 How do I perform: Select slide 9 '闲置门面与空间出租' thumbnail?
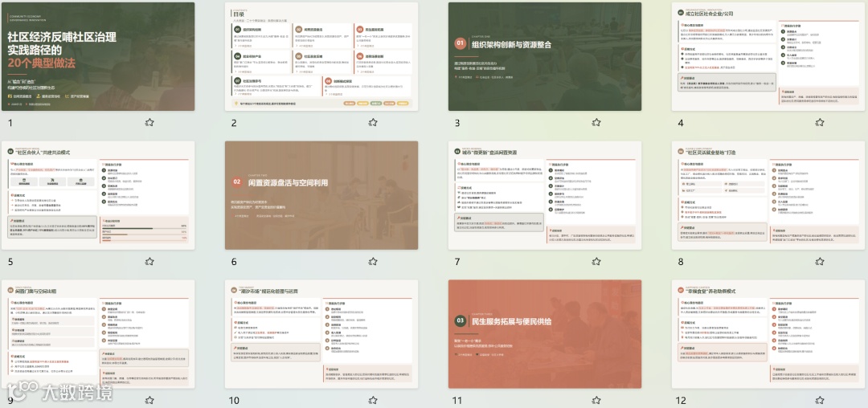pyautogui.click(x=98, y=334)
